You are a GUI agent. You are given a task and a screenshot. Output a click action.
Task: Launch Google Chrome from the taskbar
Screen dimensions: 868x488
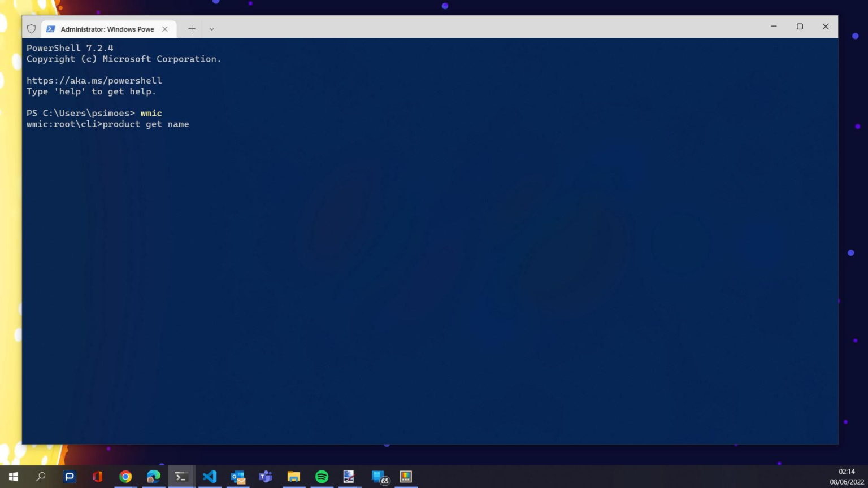[125, 477]
